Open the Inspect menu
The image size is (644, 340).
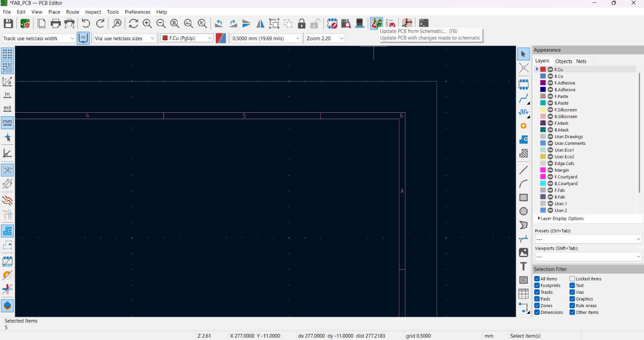tap(93, 12)
